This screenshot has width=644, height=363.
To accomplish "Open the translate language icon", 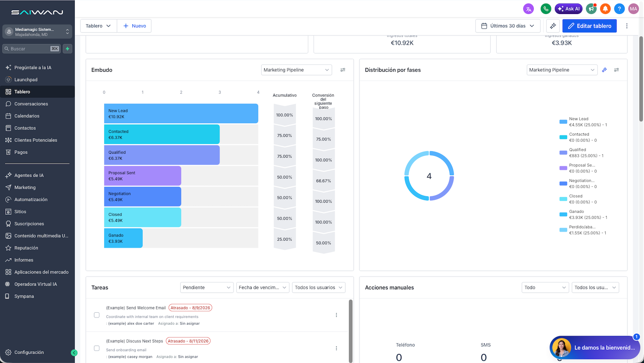I will [x=528, y=9].
